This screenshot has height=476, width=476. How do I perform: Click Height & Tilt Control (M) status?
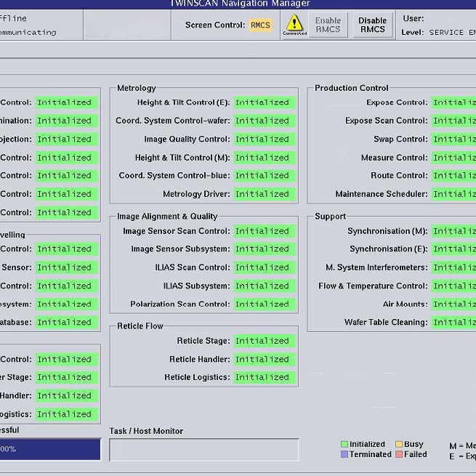point(264,158)
